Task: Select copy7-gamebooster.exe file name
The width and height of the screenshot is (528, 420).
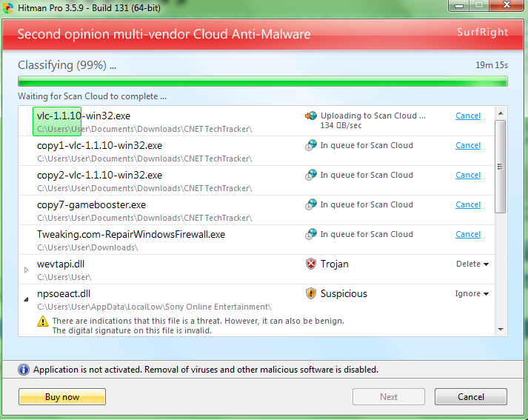Action: pos(91,204)
